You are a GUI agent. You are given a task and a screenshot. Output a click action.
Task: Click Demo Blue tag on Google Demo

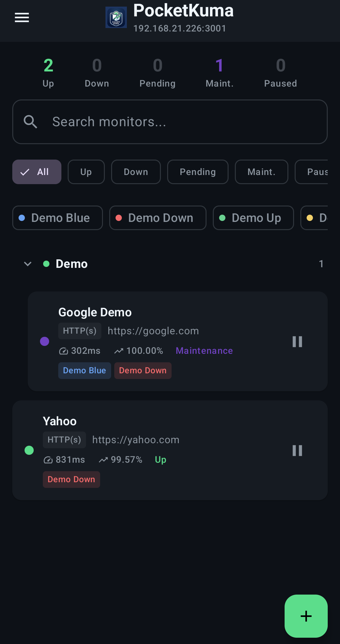pos(85,370)
